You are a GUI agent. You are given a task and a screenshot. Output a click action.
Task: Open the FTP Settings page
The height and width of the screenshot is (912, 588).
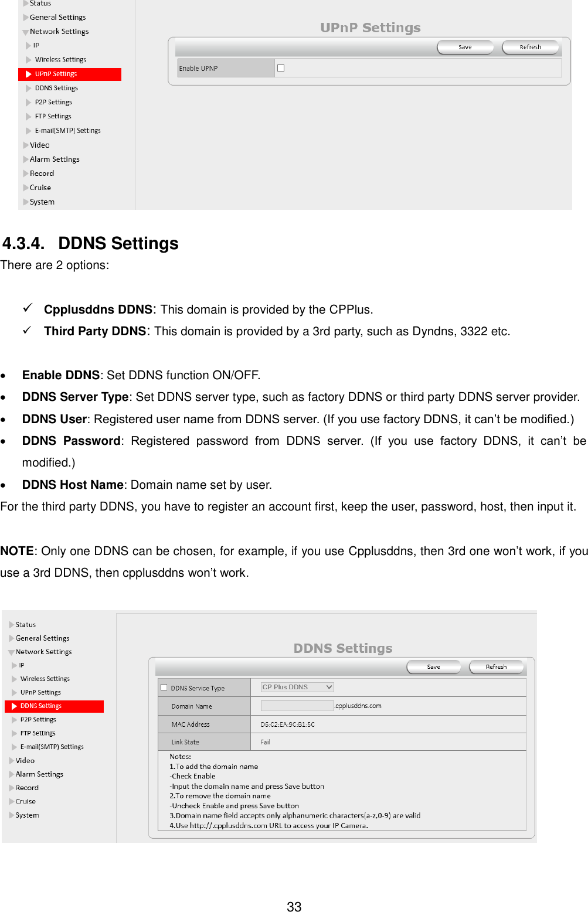pyautogui.click(x=53, y=116)
